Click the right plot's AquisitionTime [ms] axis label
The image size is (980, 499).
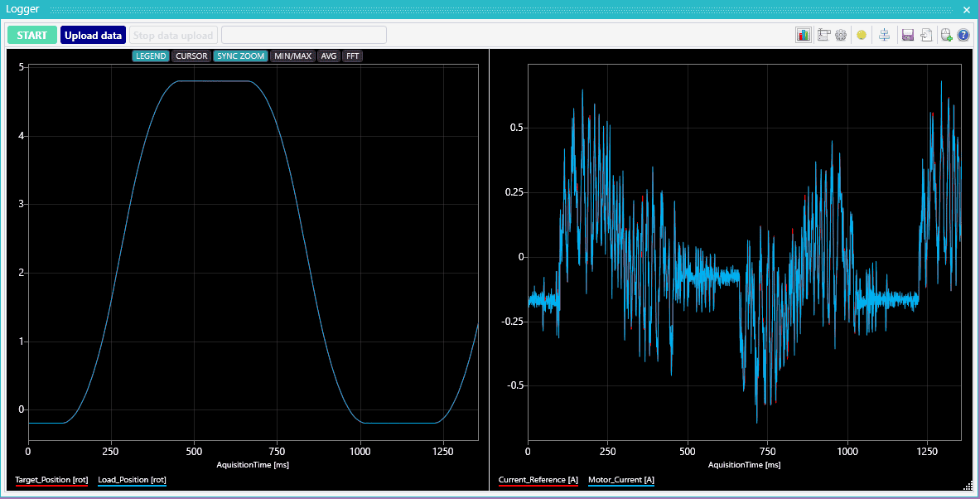(x=745, y=465)
